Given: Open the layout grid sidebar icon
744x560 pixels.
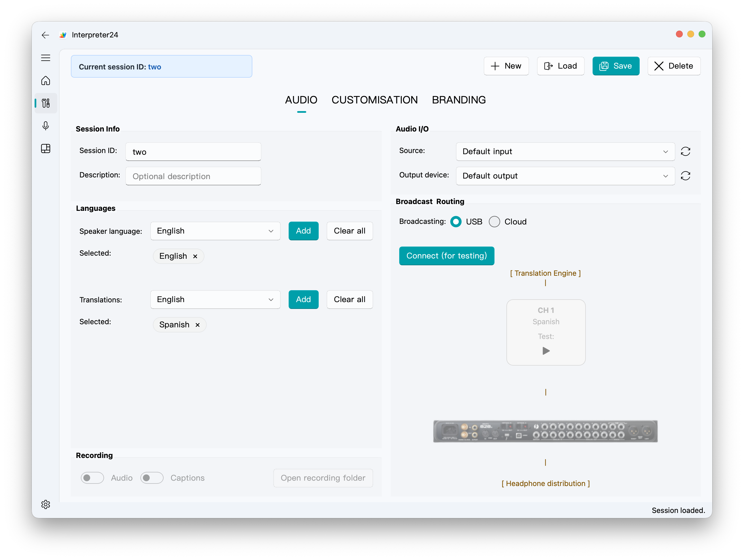Looking at the screenshot, I should (46, 148).
